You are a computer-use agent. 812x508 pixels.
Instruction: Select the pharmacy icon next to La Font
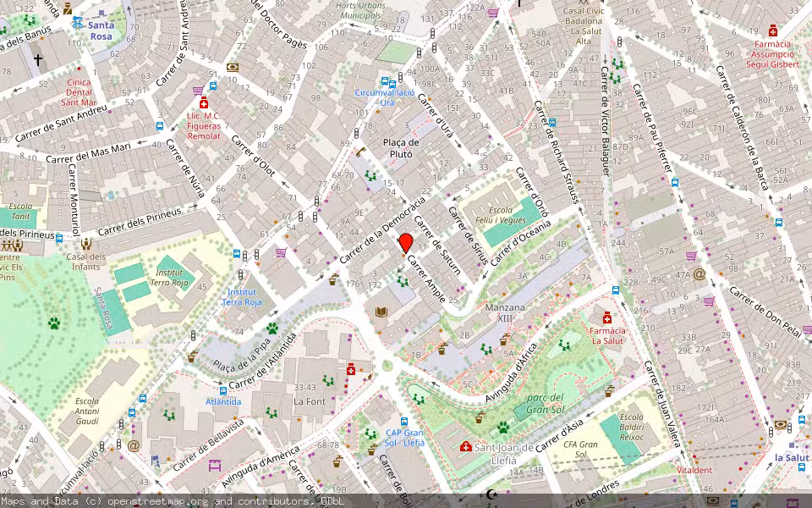(x=350, y=369)
